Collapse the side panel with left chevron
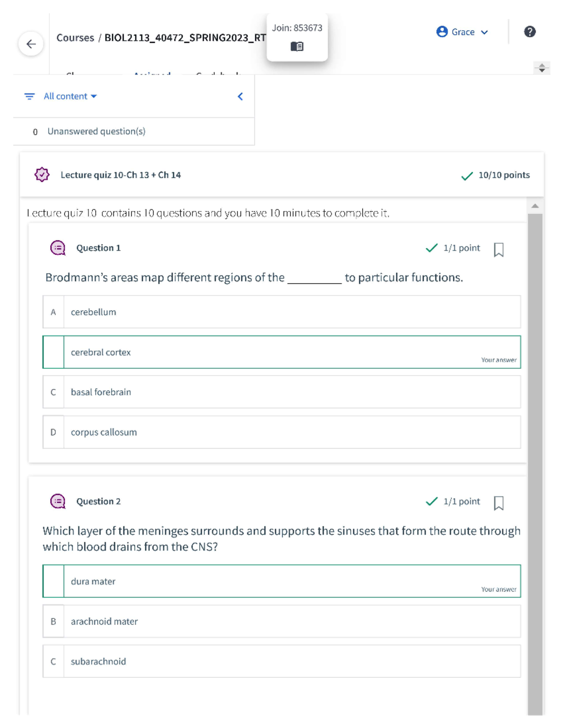This screenshot has width=563, height=728. click(x=240, y=97)
